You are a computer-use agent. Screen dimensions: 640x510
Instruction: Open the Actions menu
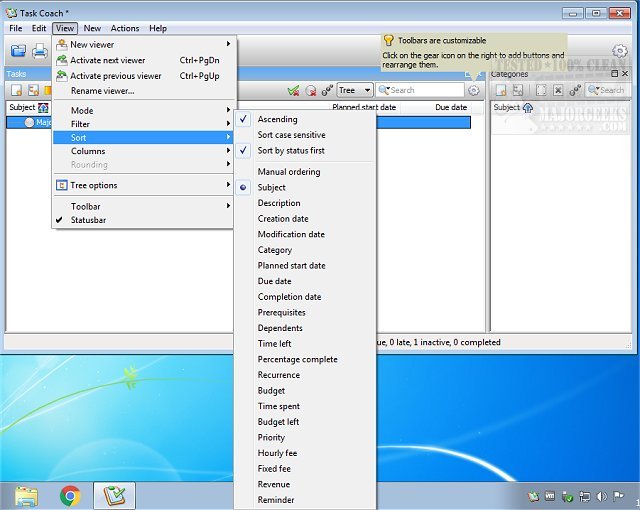[125, 28]
